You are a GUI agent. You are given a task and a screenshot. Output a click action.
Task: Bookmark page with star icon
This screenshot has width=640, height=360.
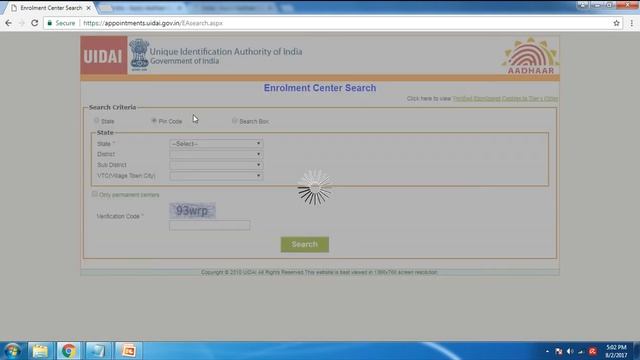click(x=616, y=23)
